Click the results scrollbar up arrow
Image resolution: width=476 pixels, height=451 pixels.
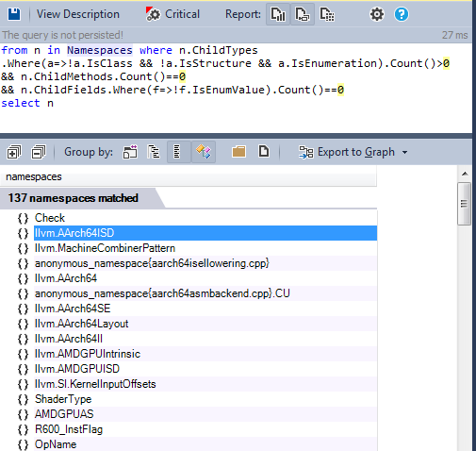pyautogui.click(x=465, y=174)
